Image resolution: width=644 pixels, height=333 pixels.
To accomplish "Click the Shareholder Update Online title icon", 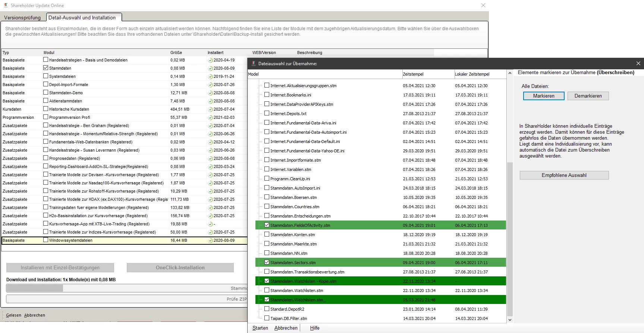I will [x=6, y=5].
